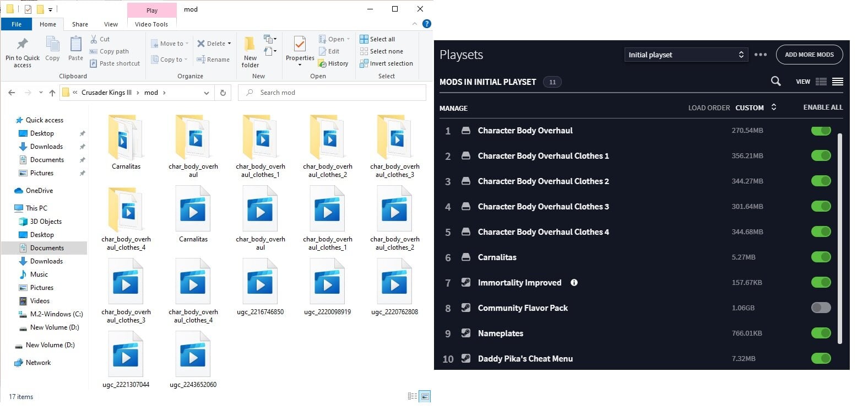Open the File menu tab
The height and width of the screenshot is (420, 868).
click(x=17, y=24)
